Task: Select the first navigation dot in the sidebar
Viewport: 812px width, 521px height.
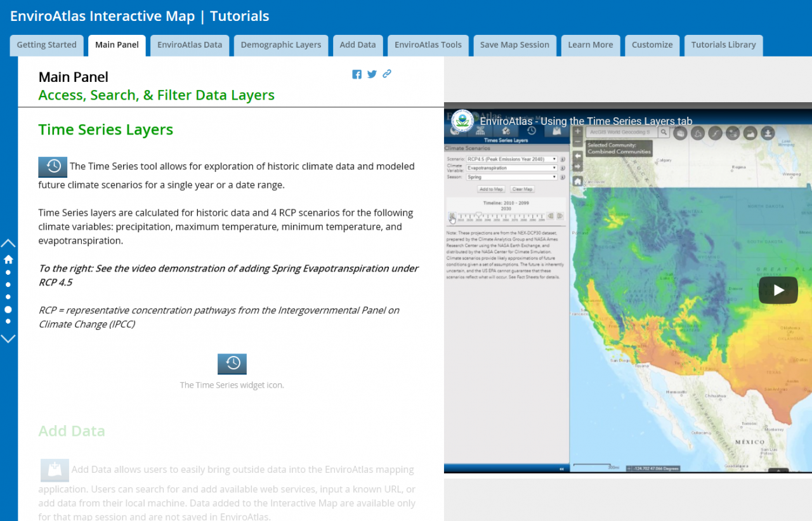Action: tap(8, 272)
